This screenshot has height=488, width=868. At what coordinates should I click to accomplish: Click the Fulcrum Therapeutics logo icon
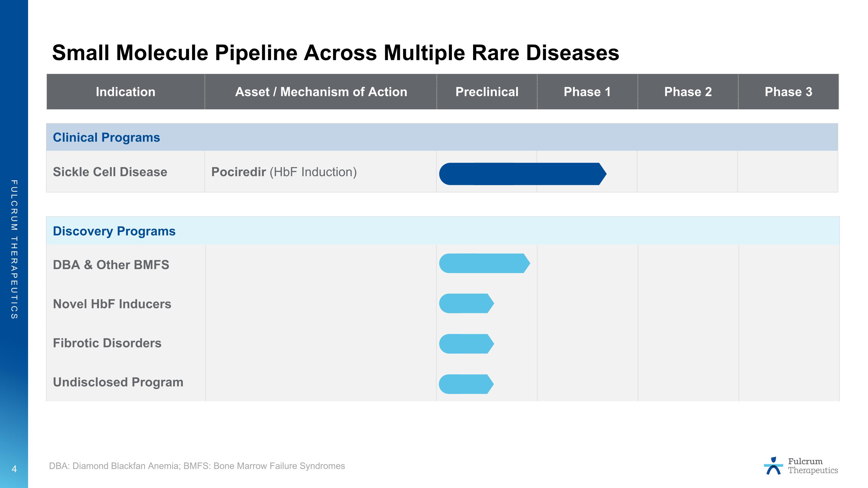773,466
